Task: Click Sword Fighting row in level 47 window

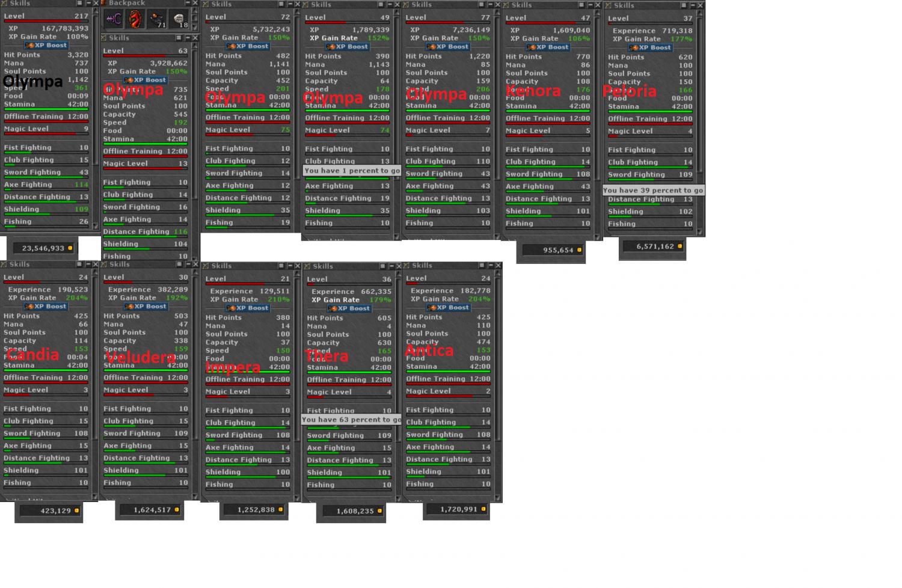Action: (x=548, y=174)
